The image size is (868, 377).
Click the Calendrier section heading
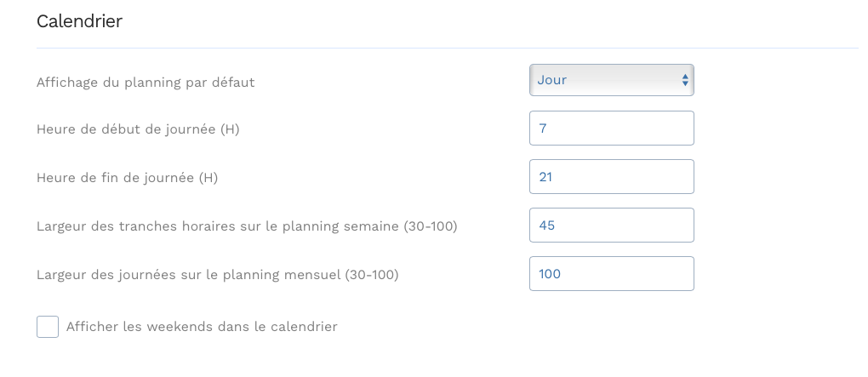(x=79, y=22)
